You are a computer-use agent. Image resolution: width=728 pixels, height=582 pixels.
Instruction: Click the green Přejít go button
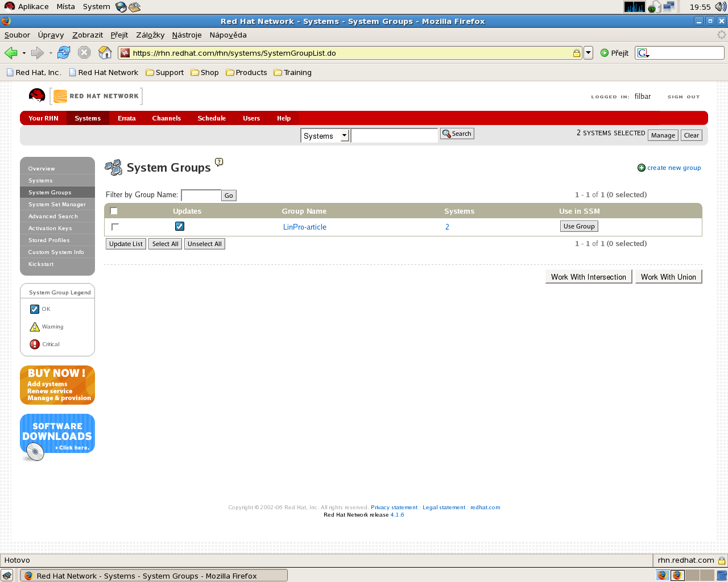pyautogui.click(x=614, y=53)
